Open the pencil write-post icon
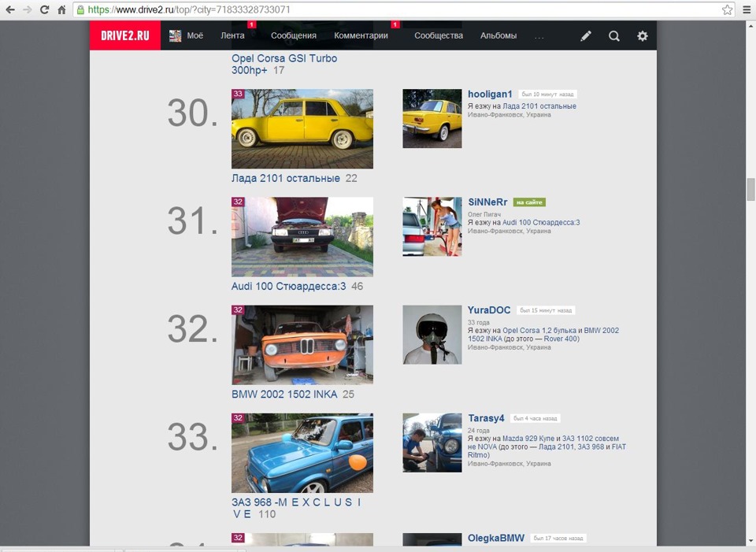 (x=586, y=35)
